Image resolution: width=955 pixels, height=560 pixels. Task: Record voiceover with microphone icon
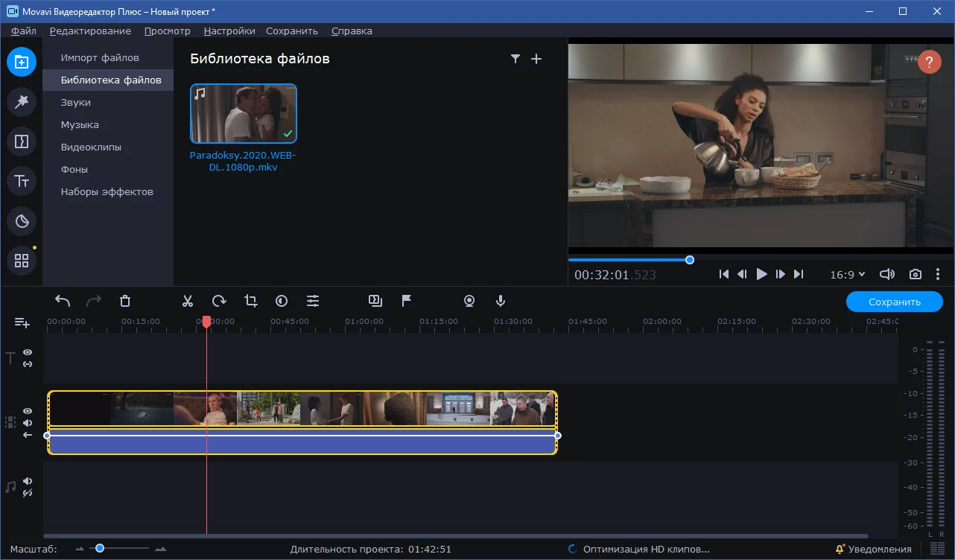coord(501,301)
